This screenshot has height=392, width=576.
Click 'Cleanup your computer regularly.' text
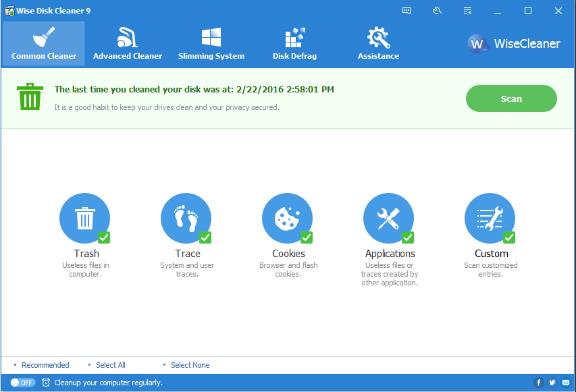coord(108,383)
